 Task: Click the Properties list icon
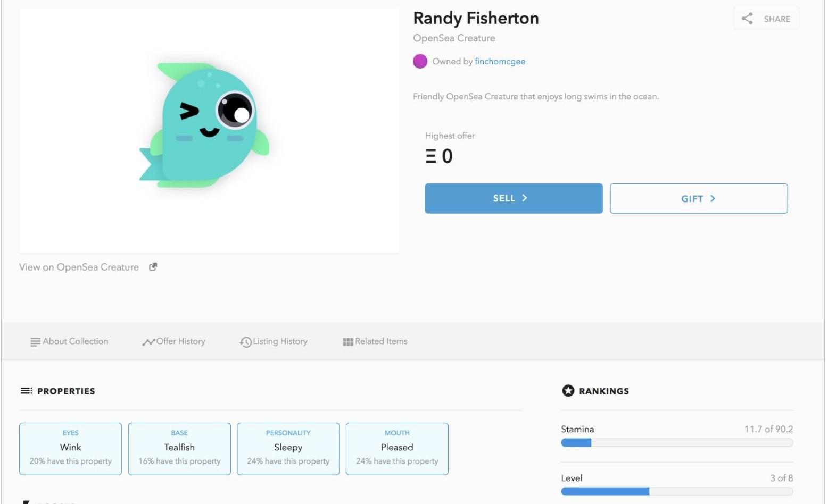26,391
